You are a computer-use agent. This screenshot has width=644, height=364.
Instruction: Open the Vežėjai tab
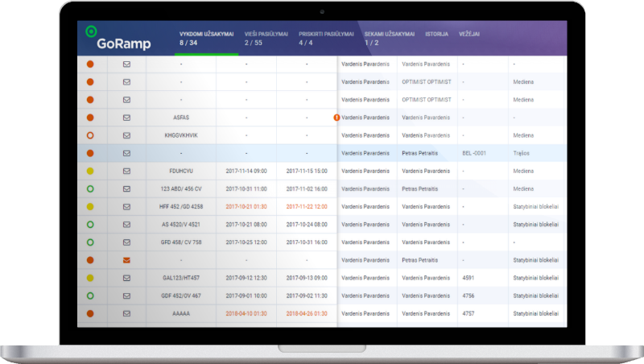(469, 34)
